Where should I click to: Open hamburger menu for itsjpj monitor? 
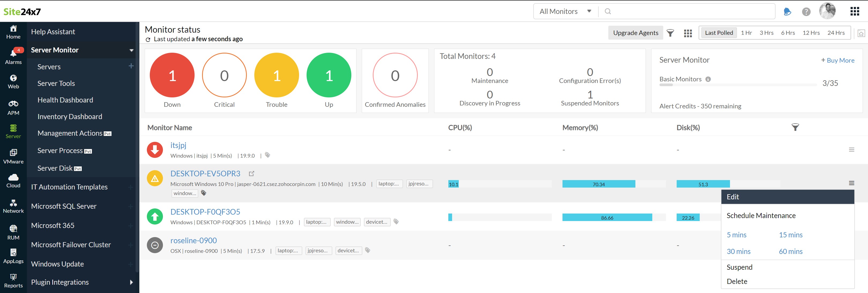pos(851,150)
